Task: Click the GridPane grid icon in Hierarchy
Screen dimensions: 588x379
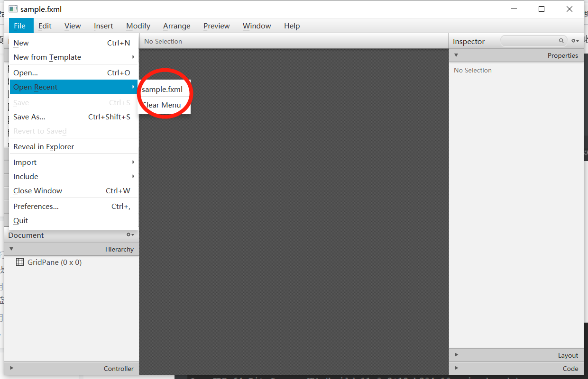Action: [x=20, y=262]
